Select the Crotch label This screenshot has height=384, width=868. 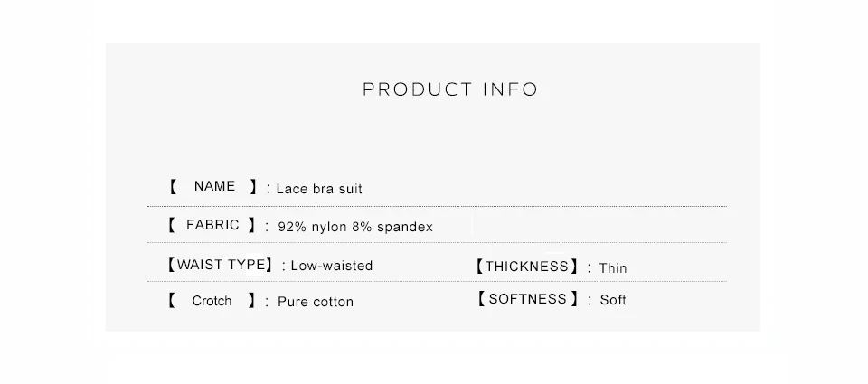pyautogui.click(x=212, y=301)
